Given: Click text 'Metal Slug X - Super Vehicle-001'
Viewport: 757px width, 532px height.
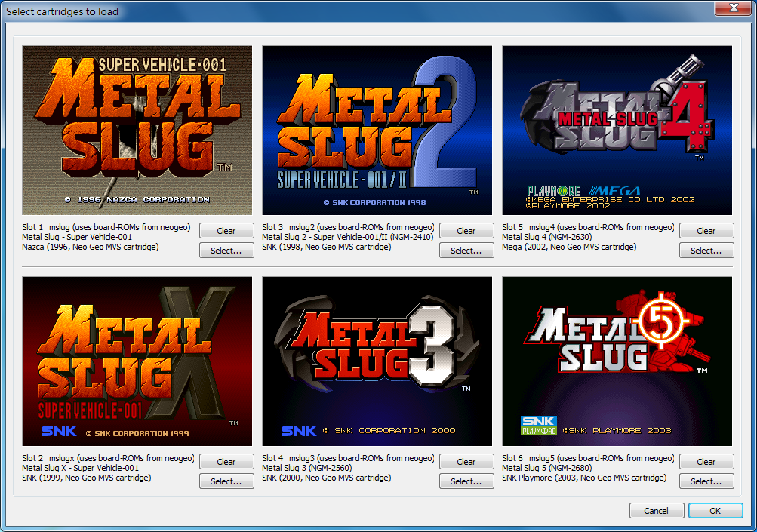Looking at the screenshot, I should [x=80, y=468].
